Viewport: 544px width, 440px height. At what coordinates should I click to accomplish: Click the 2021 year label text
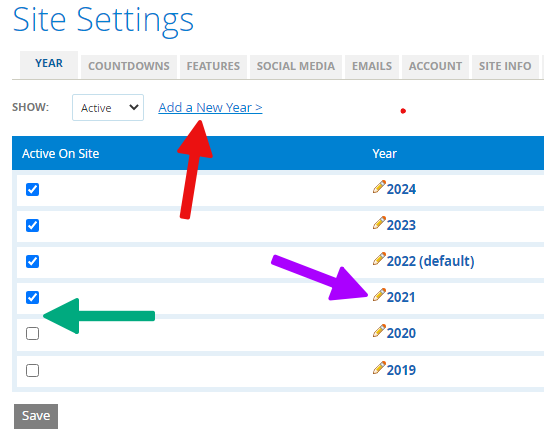pos(401,297)
